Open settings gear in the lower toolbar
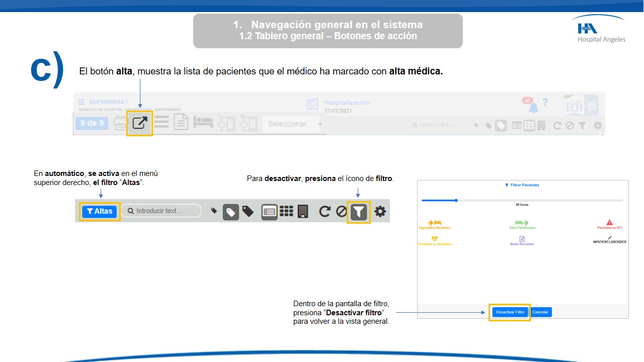This screenshot has height=362, width=644. point(380,212)
